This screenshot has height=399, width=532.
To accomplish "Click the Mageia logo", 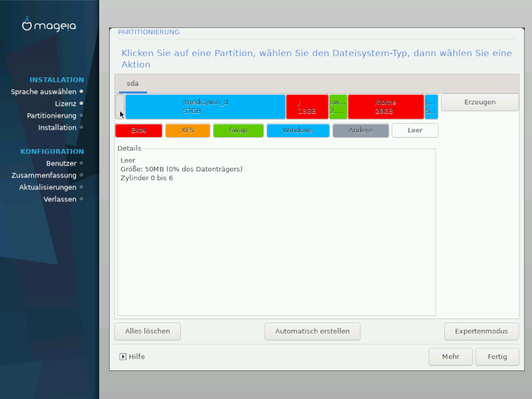I will 49,25.
